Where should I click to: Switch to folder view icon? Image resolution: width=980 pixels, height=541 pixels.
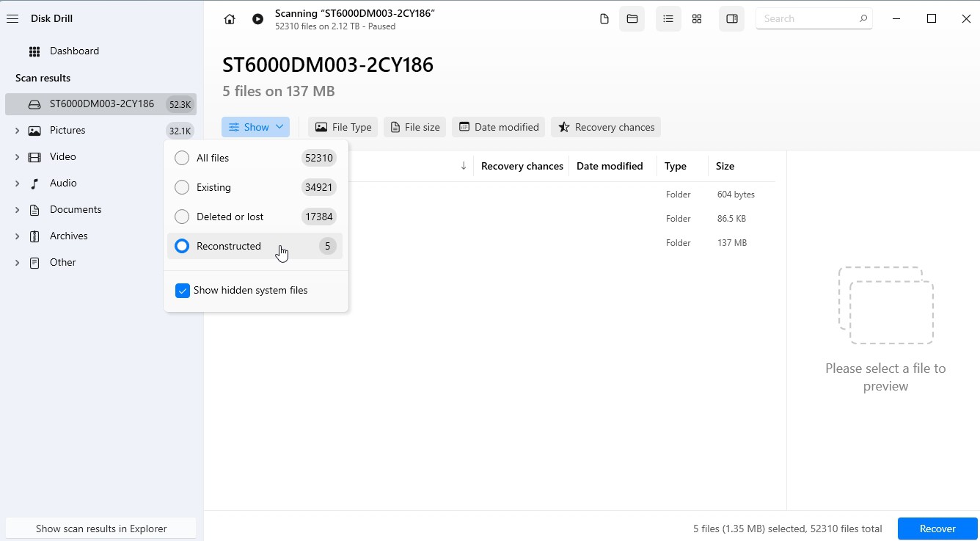coord(632,19)
